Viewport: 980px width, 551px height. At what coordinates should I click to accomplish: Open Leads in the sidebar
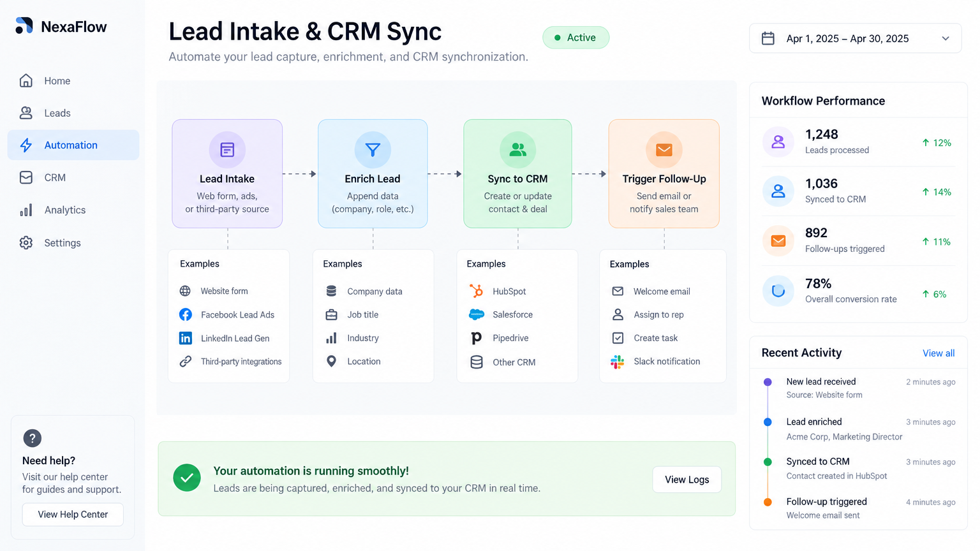[x=73, y=113]
